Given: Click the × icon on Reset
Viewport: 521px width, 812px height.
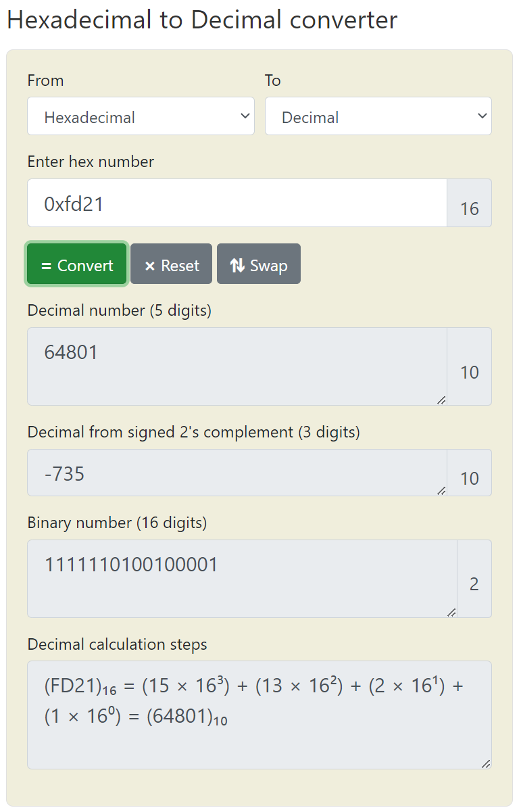Looking at the screenshot, I should 150,266.
